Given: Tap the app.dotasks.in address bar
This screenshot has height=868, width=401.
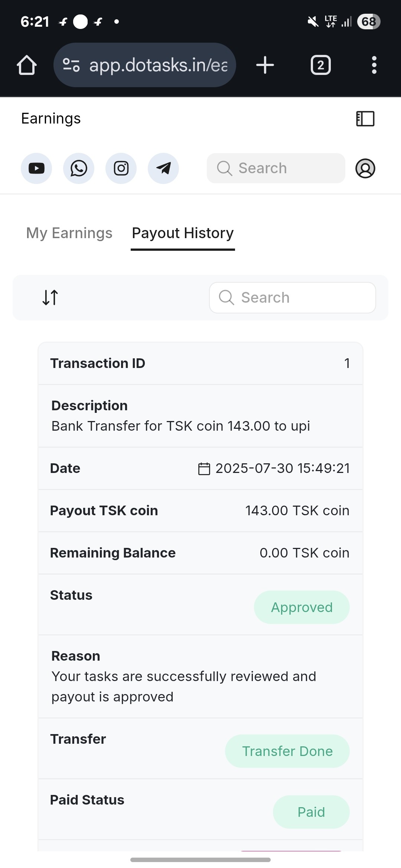Looking at the screenshot, I should point(145,65).
